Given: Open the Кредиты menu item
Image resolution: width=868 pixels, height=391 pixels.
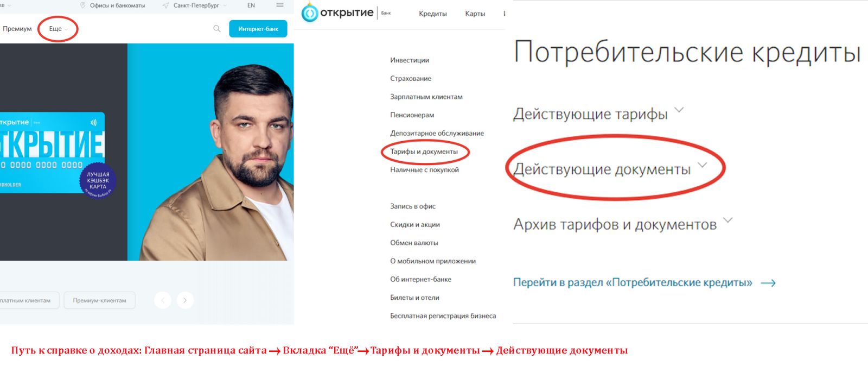Looking at the screenshot, I should pyautogui.click(x=433, y=14).
